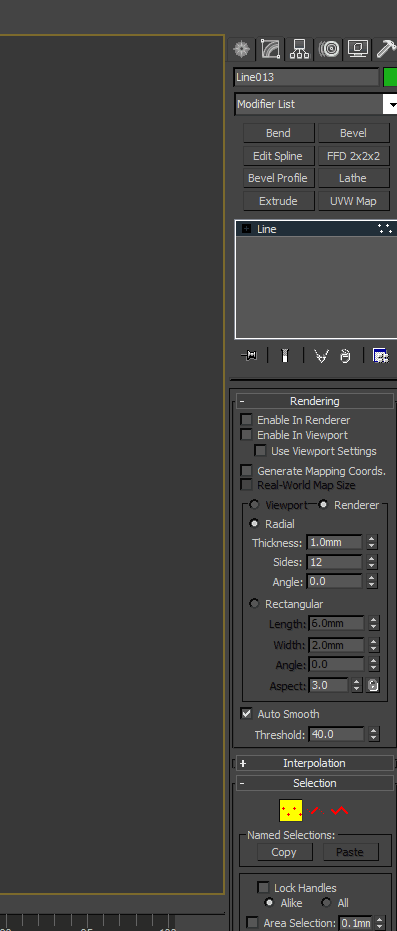Screen dimensions: 397x931
Task: Apply the Bevel Profile modifier
Action: click(278, 178)
